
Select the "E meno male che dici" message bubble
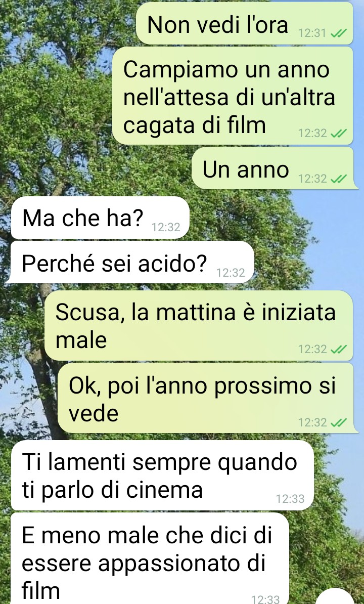[150, 558]
